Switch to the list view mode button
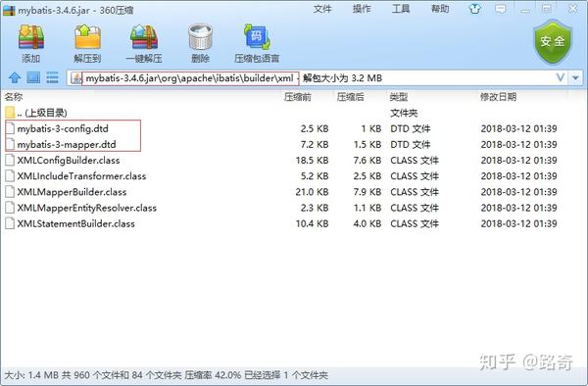 coord(52,77)
